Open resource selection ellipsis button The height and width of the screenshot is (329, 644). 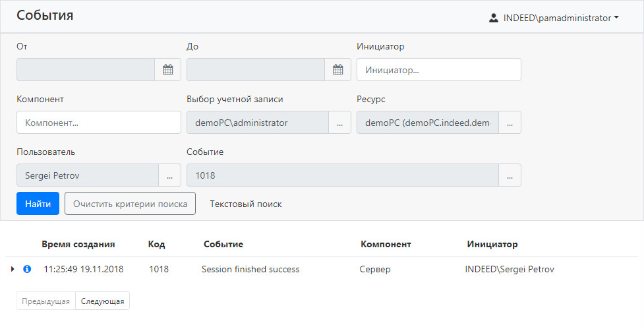click(x=510, y=123)
